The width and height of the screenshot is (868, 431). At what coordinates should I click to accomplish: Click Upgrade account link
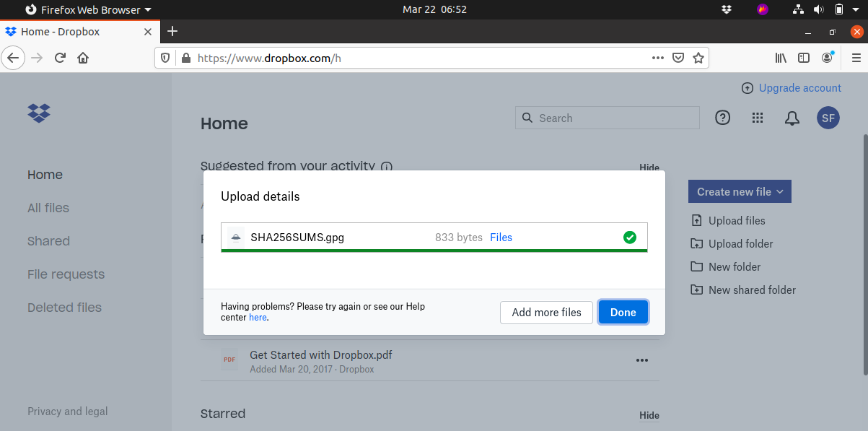800,88
